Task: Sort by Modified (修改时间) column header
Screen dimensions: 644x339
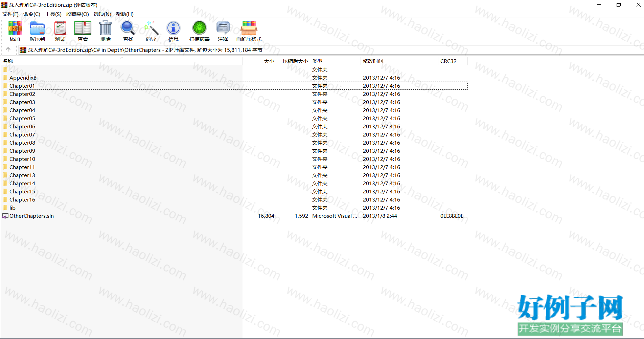Action: click(x=399, y=61)
